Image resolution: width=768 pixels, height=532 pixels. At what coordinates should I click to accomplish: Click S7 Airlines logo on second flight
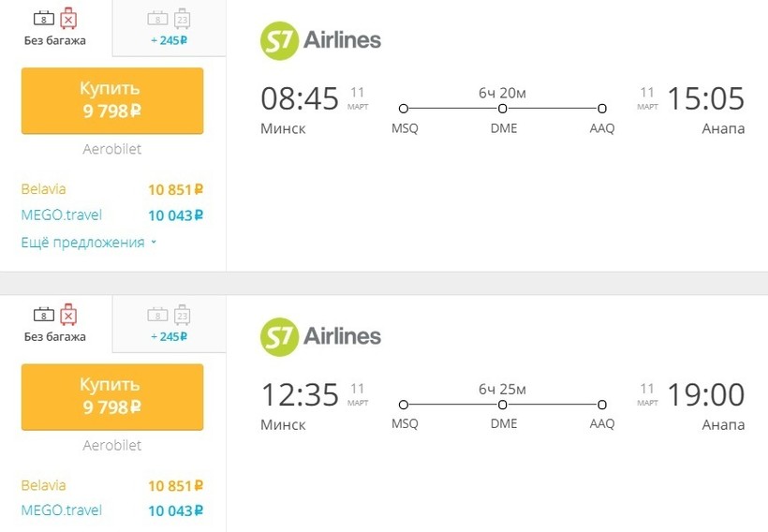point(320,336)
